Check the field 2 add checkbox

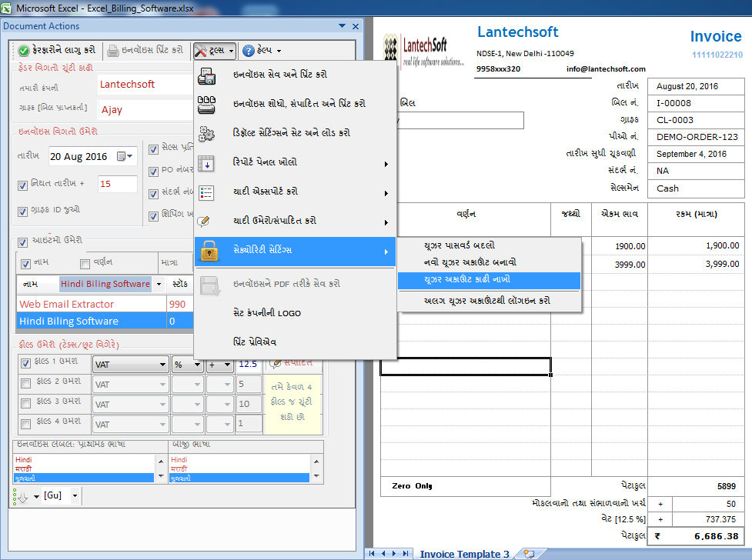tap(26, 383)
